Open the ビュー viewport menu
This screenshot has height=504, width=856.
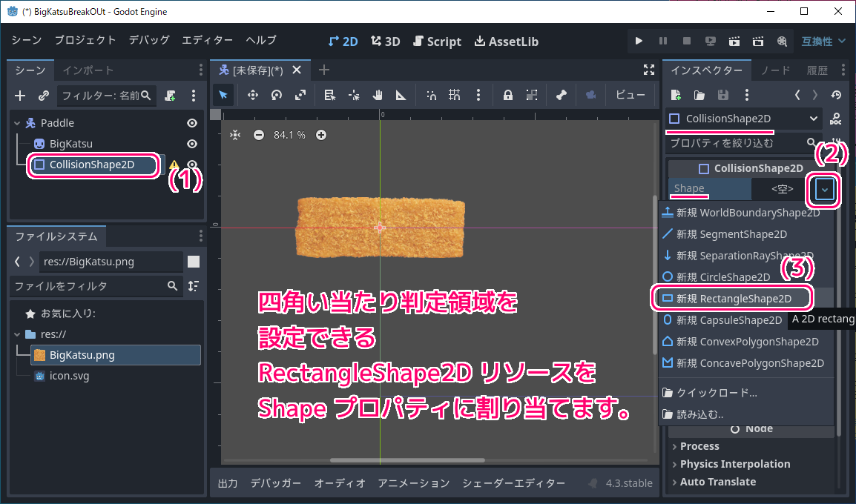tap(631, 95)
